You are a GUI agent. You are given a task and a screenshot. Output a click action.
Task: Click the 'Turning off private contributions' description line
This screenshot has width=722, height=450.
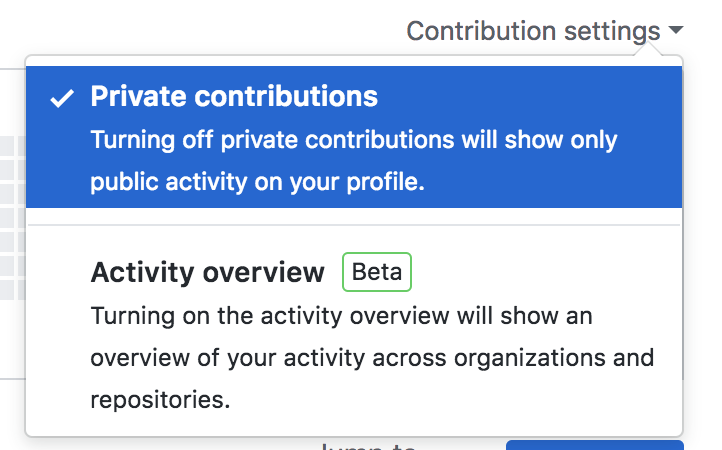tap(354, 140)
